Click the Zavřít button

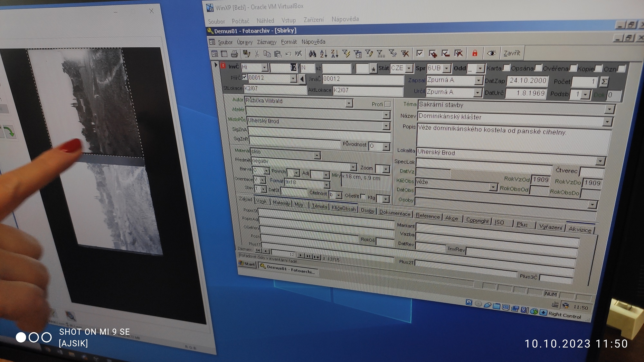tap(512, 53)
